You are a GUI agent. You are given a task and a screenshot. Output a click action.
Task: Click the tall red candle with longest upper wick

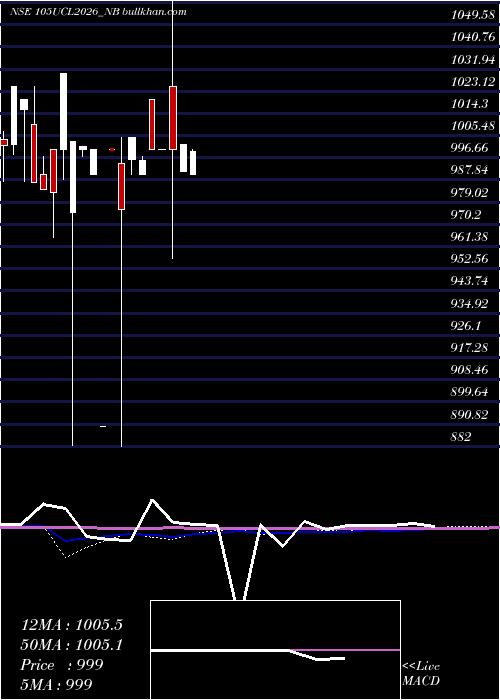[x=173, y=118]
